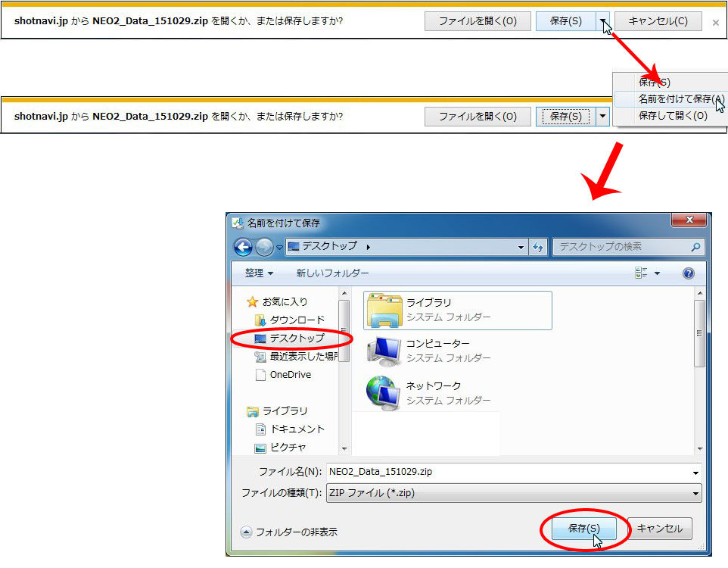Click the Back arrow in the save dialog
The width and height of the screenshot is (728, 568).
(243, 247)
